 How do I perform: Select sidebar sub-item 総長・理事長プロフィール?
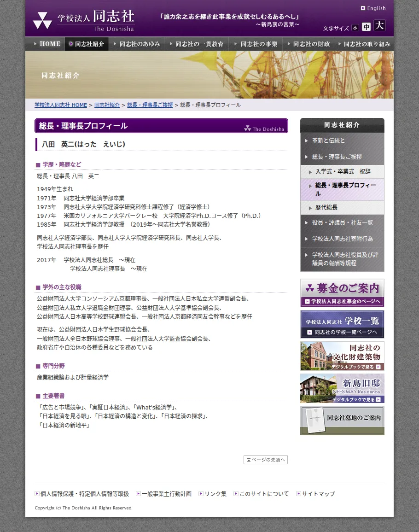pos(342,189)
